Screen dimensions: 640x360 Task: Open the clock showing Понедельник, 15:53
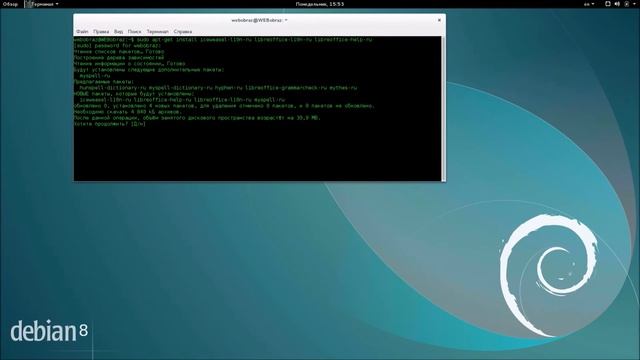pos(320,4)
